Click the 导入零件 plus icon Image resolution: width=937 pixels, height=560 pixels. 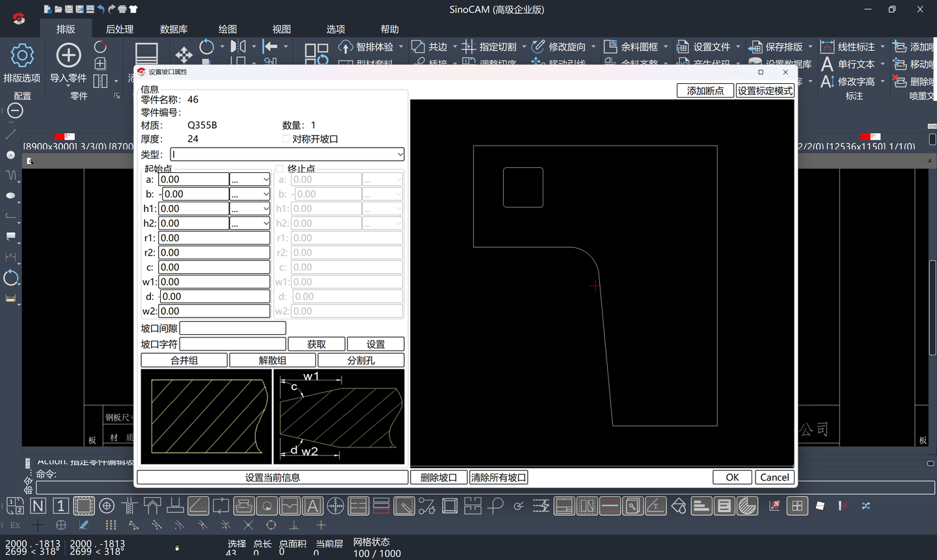click(x=68, y=55)
